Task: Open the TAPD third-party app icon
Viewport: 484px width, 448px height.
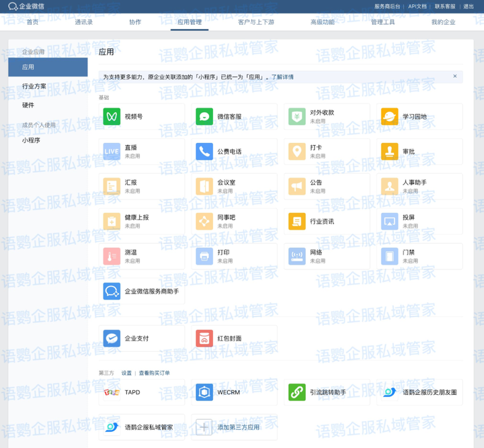Action: point(112,392)
